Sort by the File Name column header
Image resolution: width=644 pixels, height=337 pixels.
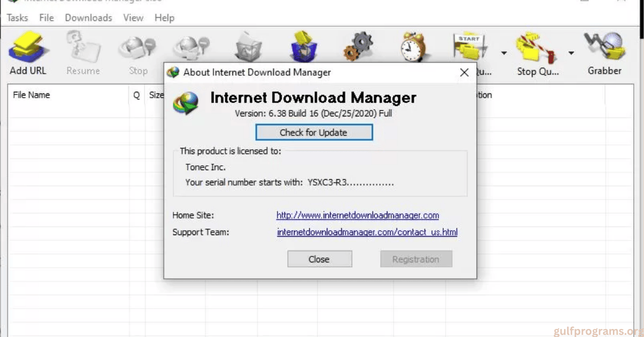(x=32, y=95)
